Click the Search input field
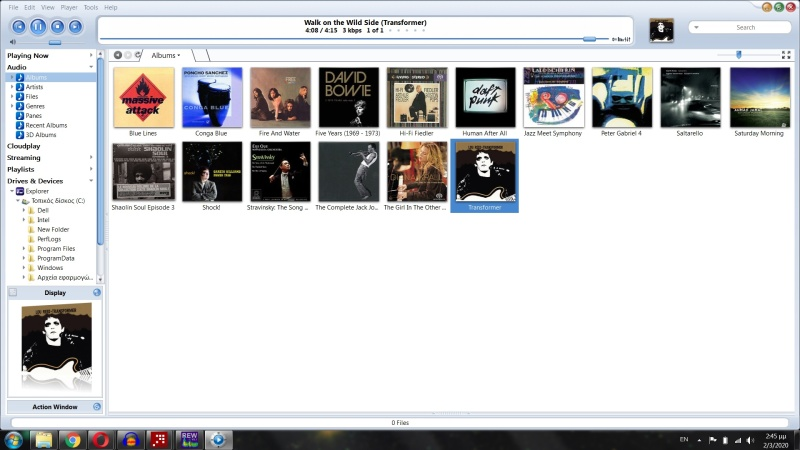800x450 pixels. tap(745, 28)
